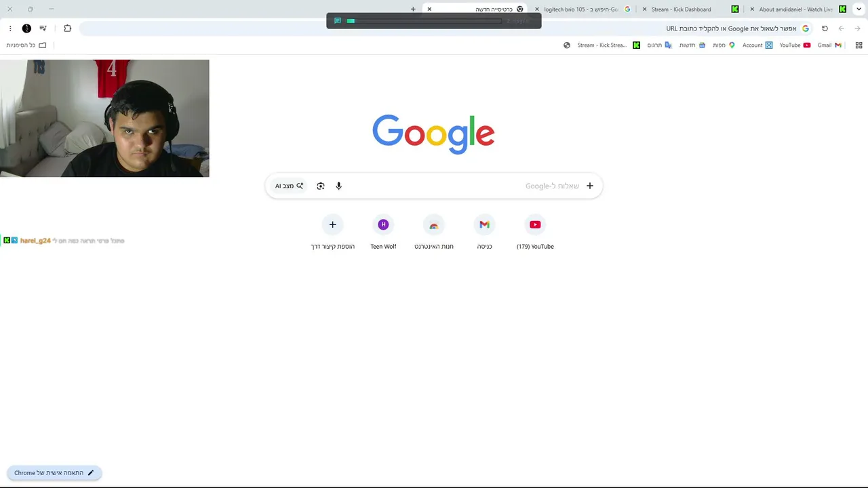Open the YouTube (179) shortcut
The image size is (868, 488).
[535, 232]
